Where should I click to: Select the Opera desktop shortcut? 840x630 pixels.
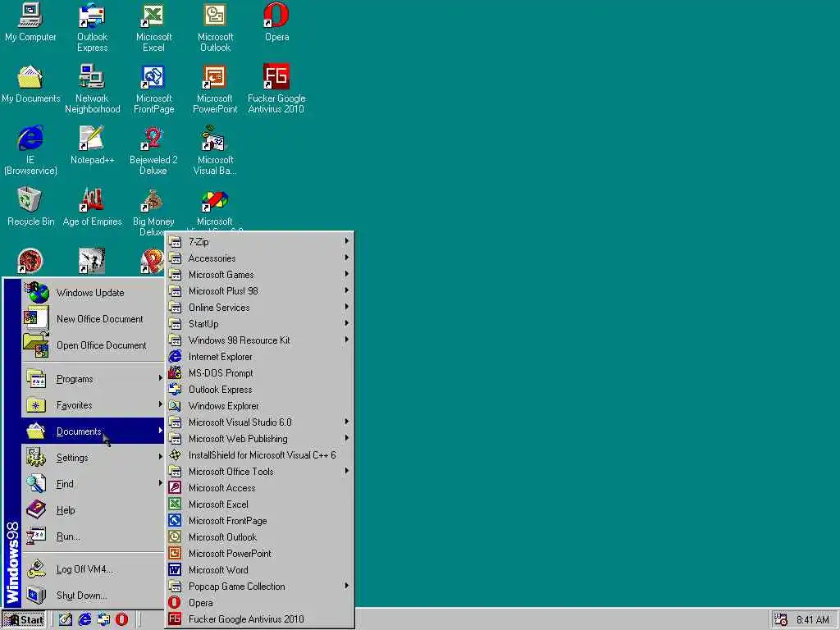(276, 22)
